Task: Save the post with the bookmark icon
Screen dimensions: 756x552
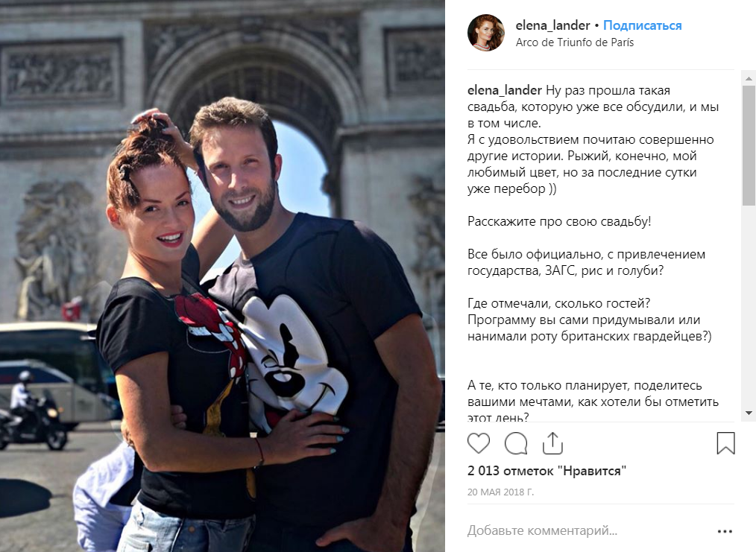Action: click(725, 443)
